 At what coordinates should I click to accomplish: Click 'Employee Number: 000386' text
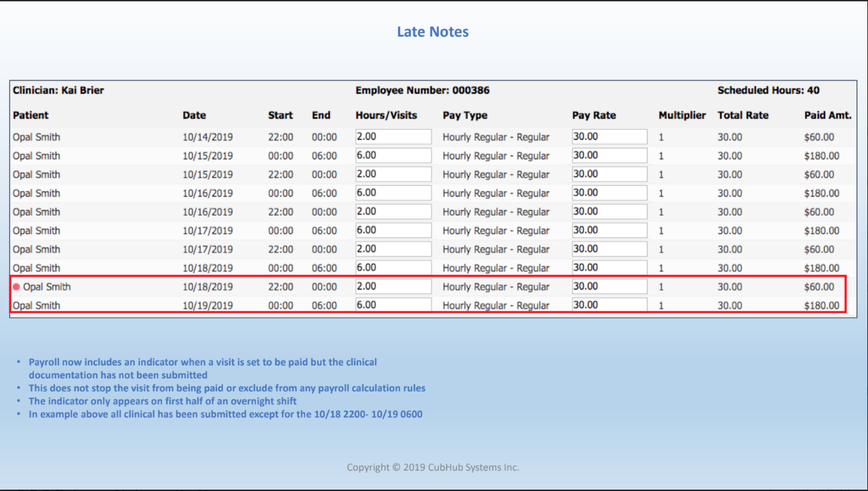422,90
